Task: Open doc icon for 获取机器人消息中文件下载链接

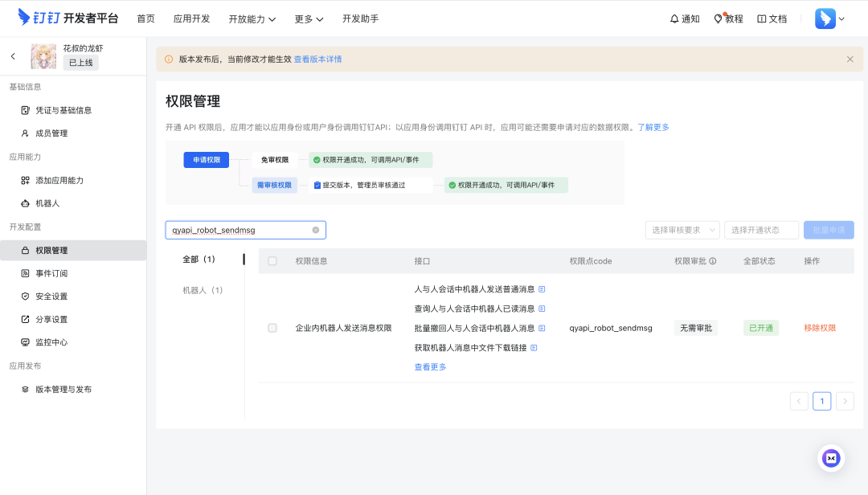Action: (534, 348)
